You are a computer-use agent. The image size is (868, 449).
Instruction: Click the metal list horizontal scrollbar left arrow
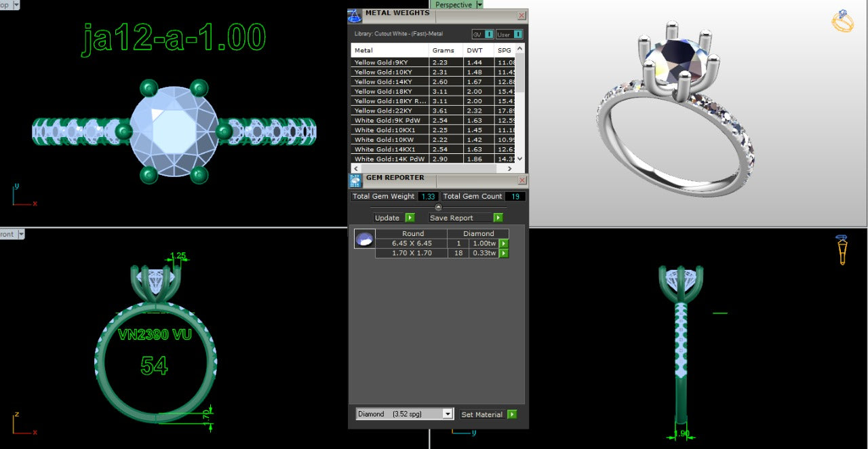(x=355, y=168)
